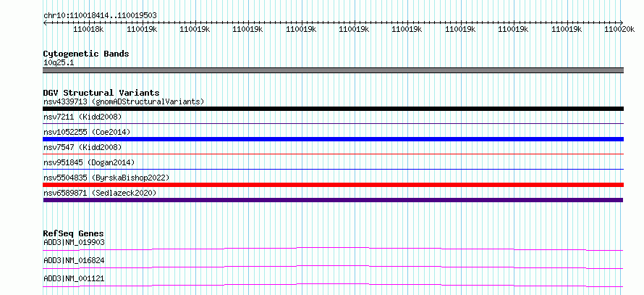Click the 110020k ruler tick label
This screenshot has width=644, height=295.
click(x=619, y=29)
